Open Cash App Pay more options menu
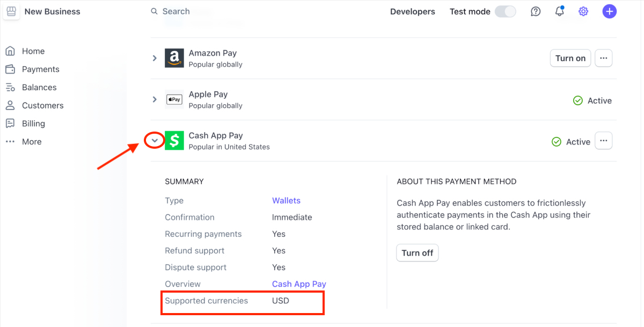 tap(604, 141)
